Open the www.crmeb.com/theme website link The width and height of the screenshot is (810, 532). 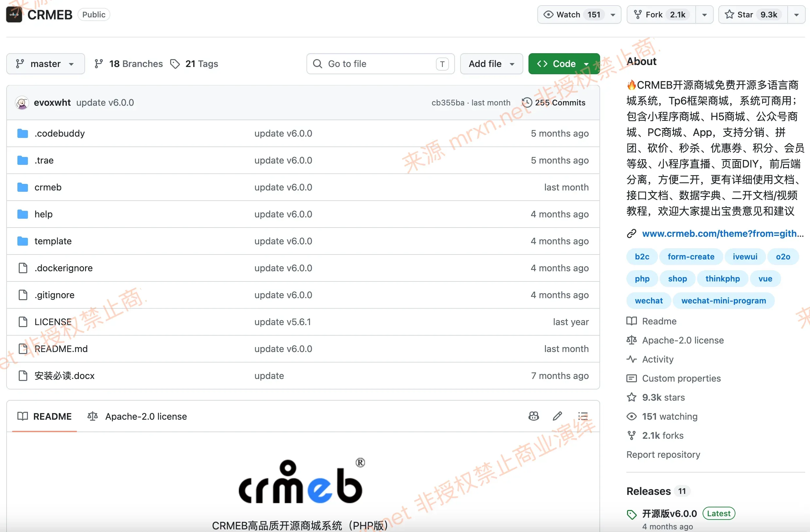pos(723,233)
